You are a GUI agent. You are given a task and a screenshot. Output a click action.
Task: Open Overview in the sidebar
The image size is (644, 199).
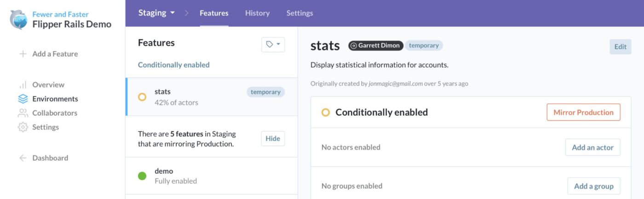[48, 85]
